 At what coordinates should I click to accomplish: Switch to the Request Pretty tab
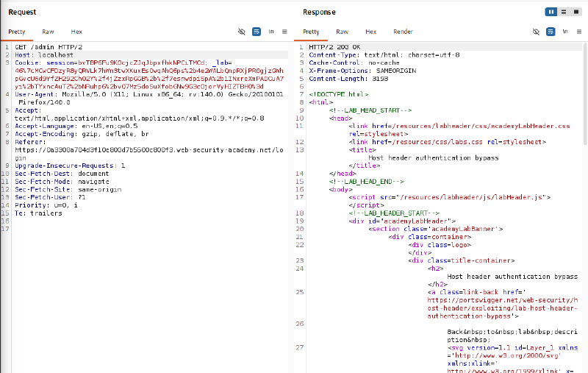17,32
